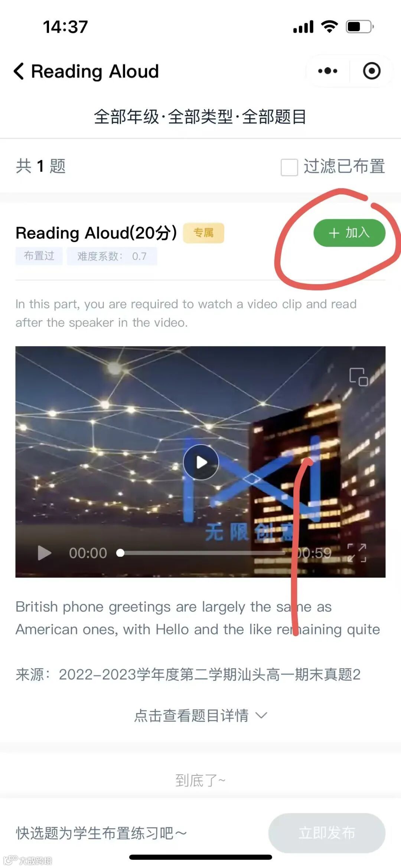Tap the Reading Aloud page title
Image resolution: width=401 pixels, height=868 pixels.
pos(95,71)
